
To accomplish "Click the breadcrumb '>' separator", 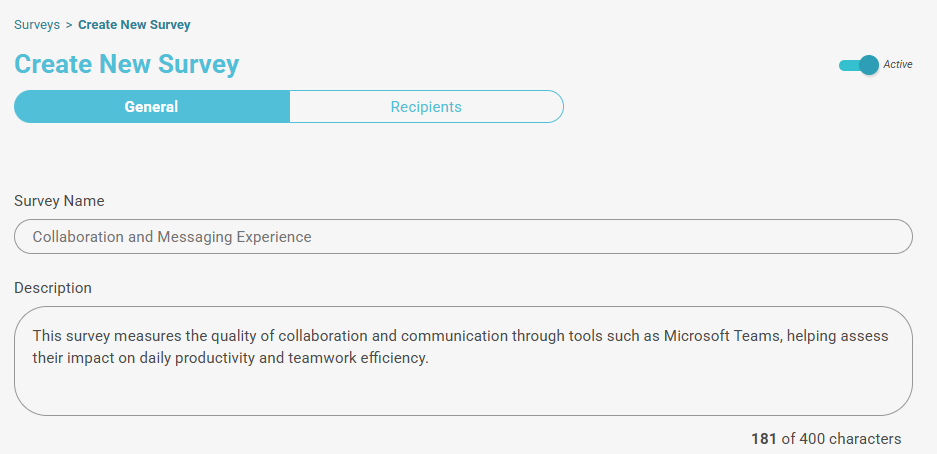I will point(69,24).
